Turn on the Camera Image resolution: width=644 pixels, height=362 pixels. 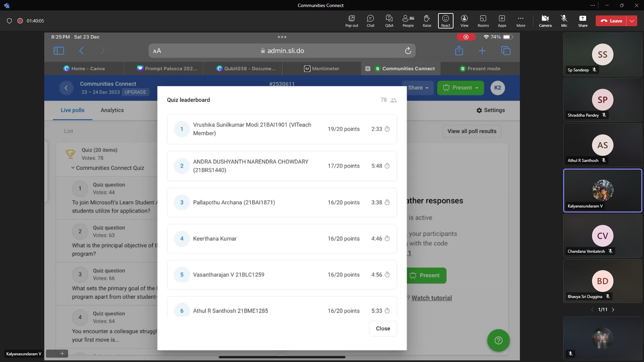pyautogui.click(x=545, y=21)
